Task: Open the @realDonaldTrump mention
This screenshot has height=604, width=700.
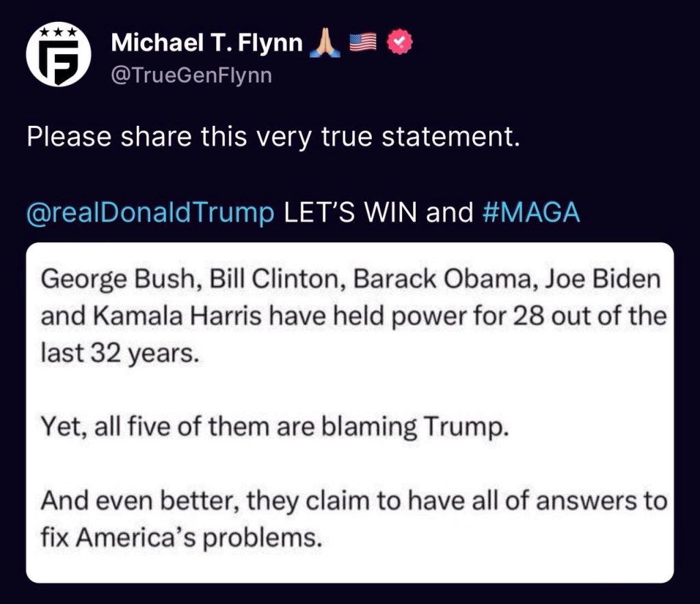Action: 150,213
